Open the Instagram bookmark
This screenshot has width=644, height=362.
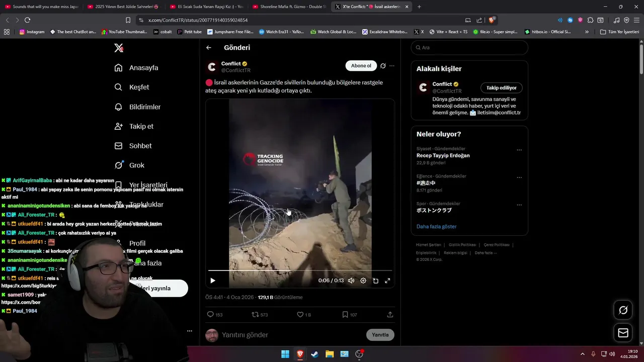(x=32, y=32)
